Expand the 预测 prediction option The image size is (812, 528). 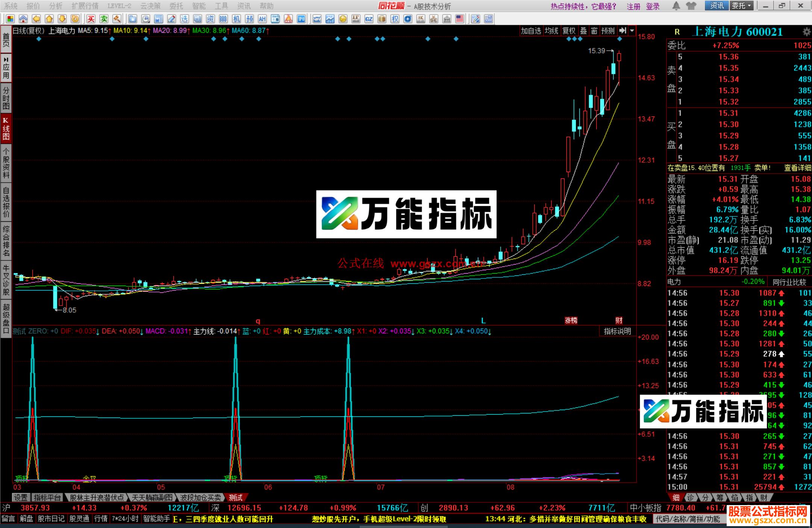[608, 32]
